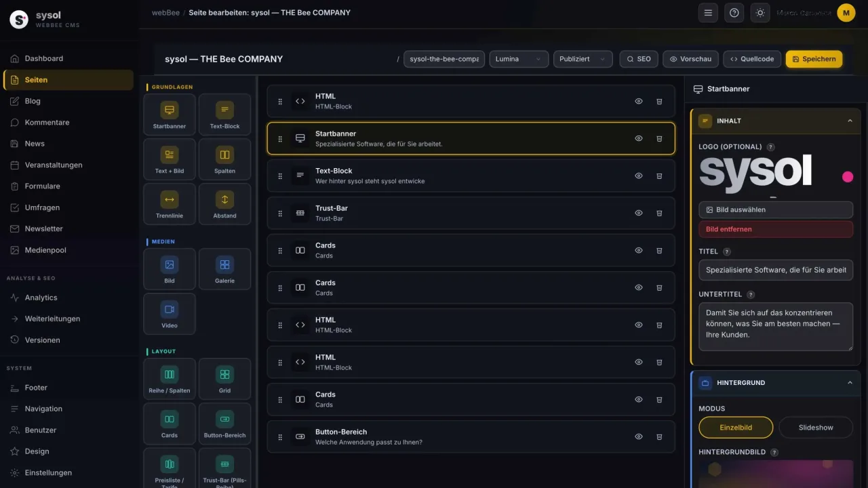Viewport: 868px width, 488px height.
Task: Add a Text-Block element from palette
Action: click(x=224, y=114)
